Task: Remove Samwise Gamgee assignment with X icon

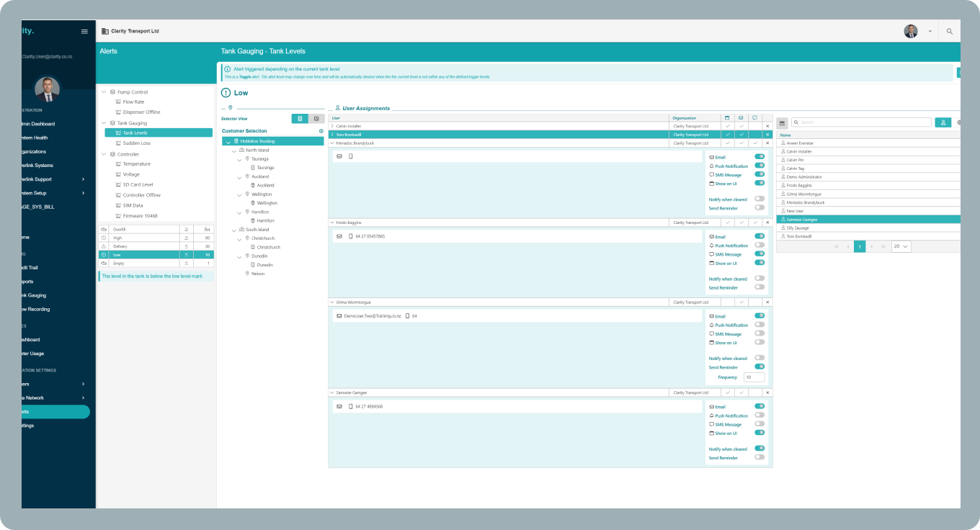Action: (767, 392)
